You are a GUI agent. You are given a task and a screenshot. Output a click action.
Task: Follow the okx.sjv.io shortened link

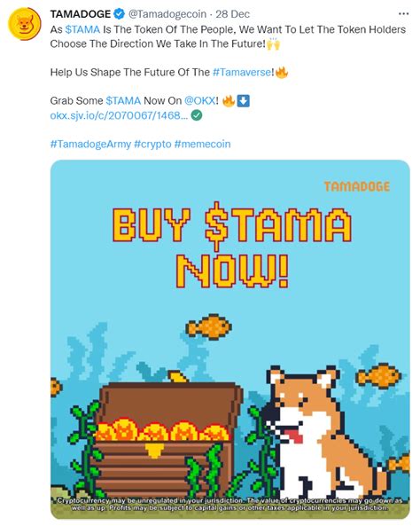(x=119, y=115)
